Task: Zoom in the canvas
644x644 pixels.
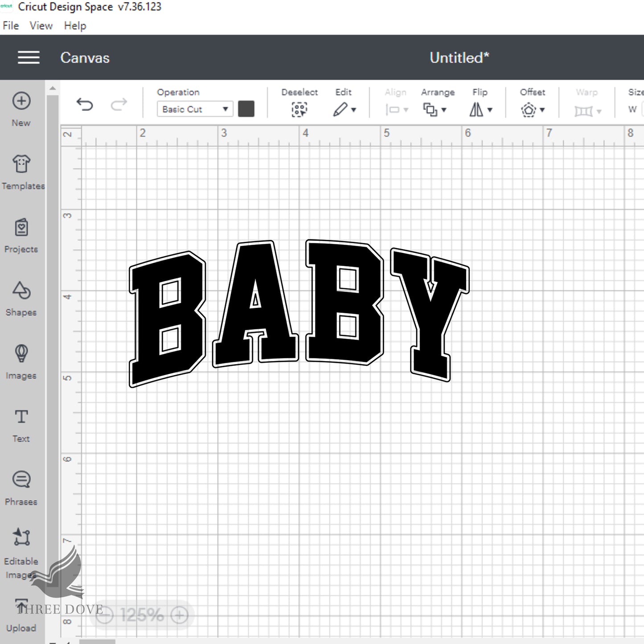Action: coord(179,615)
